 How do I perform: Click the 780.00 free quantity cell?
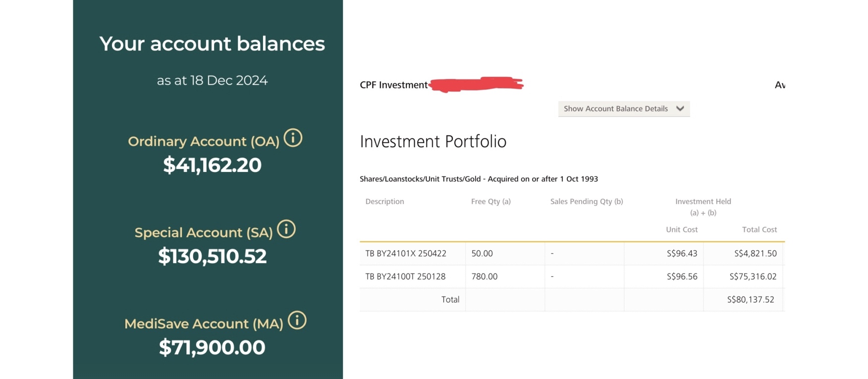point(484,276)
